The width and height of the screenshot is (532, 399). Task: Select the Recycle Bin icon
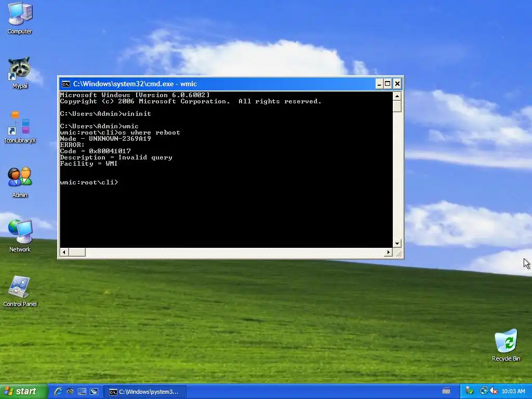click(506, 345)
